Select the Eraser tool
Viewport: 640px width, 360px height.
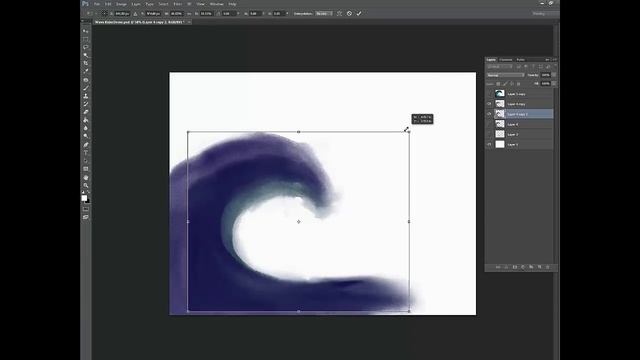[x=86, y=112]
